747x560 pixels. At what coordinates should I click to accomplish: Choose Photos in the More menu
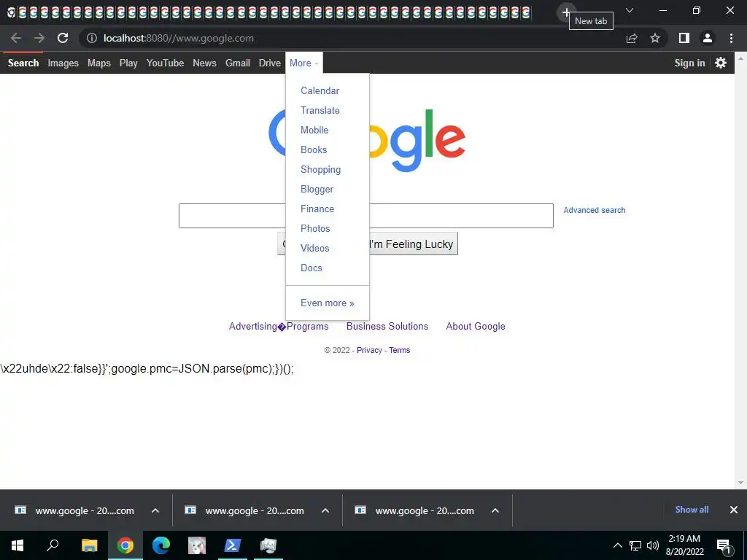(x=315, y=228)
